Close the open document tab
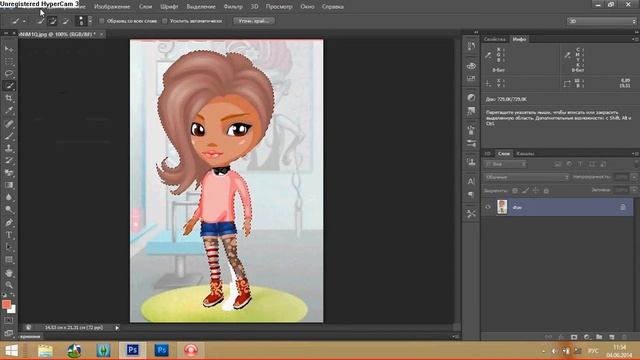The height and width of the screenshot is (360, 640). (x=102, y=34)
